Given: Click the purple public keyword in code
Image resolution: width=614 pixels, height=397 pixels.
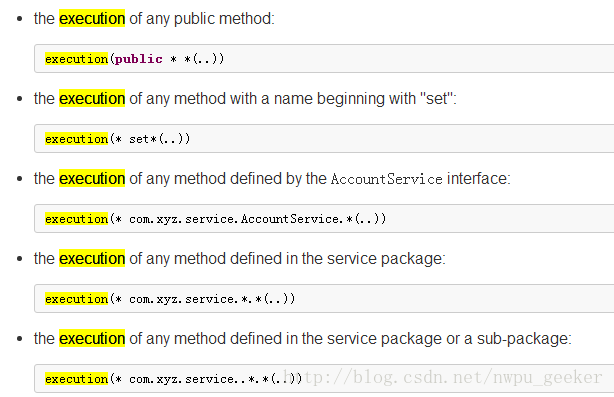Looking at the screenshot, I should [139, 59].
